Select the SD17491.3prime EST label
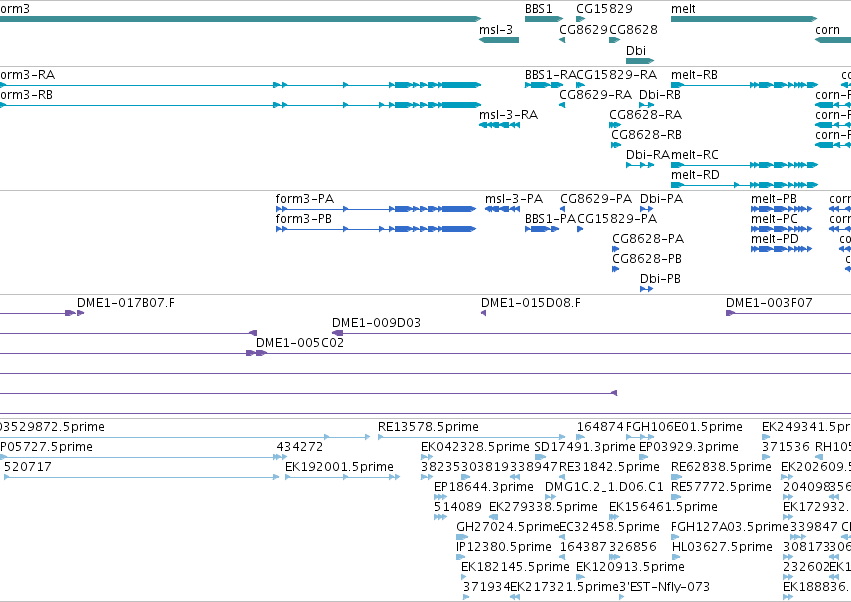The width and height of the screenshot is (851, 602). [x=585, y=447]
